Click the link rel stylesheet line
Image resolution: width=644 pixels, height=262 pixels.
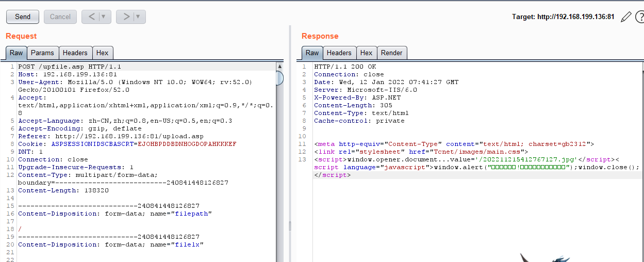[x=421, y=152]
